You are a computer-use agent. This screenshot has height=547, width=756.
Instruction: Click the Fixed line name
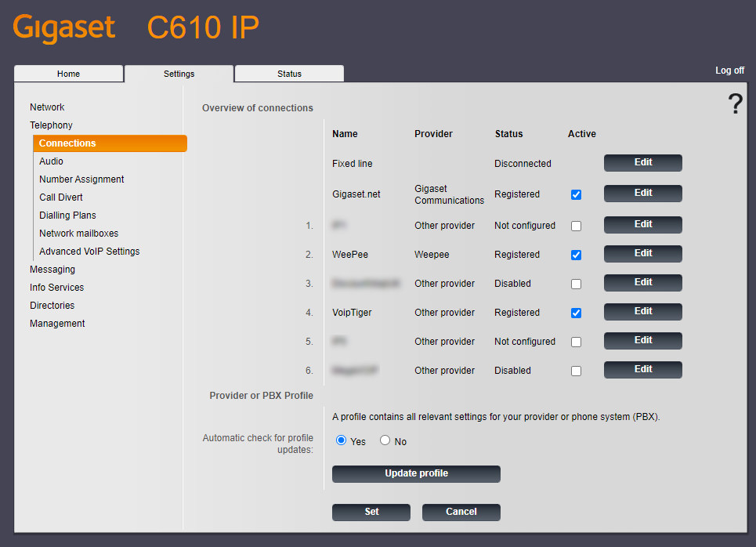click(x=352, y=164)
